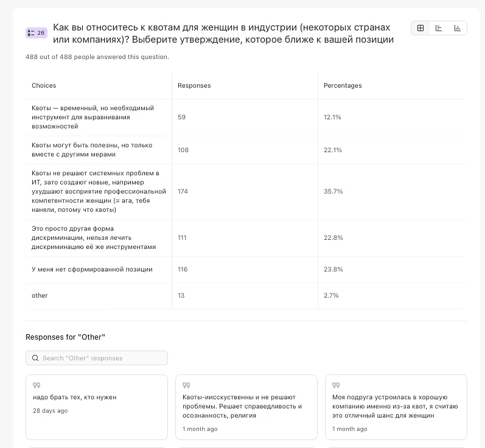The width and height of the screenshot is (485, 448).
Task: Click the 'Responses for "Other"' heading
Action: pos(65,337)
